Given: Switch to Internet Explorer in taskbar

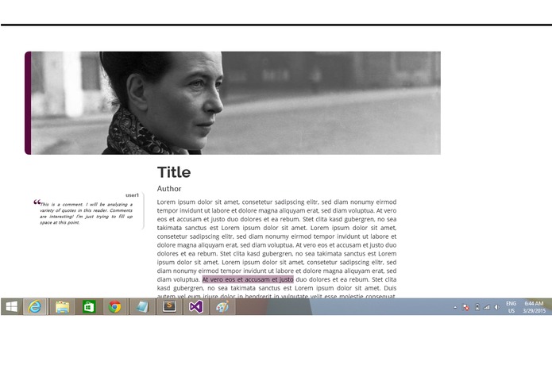Looking at the screenshot, I should [35, 306].
